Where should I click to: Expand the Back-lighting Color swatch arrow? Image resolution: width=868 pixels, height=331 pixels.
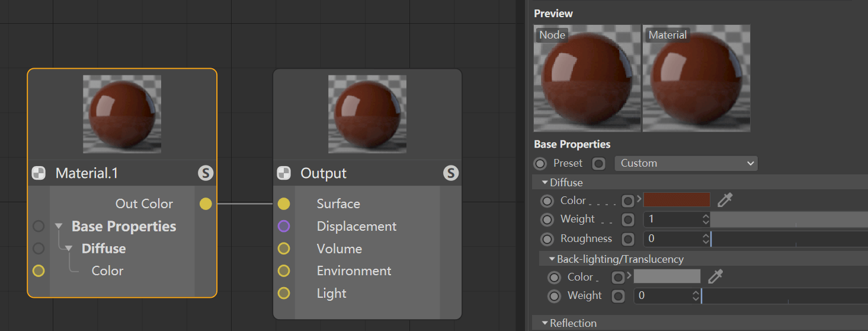pyautogui.click(x=630, y=276)
